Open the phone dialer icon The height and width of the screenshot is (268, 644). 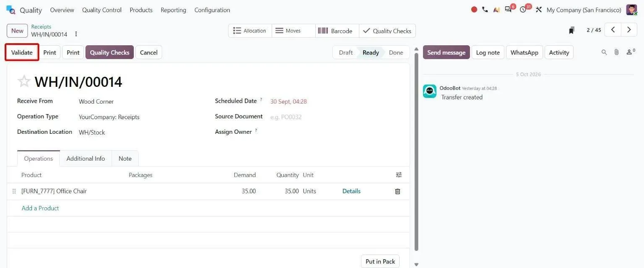coord(485,10)
